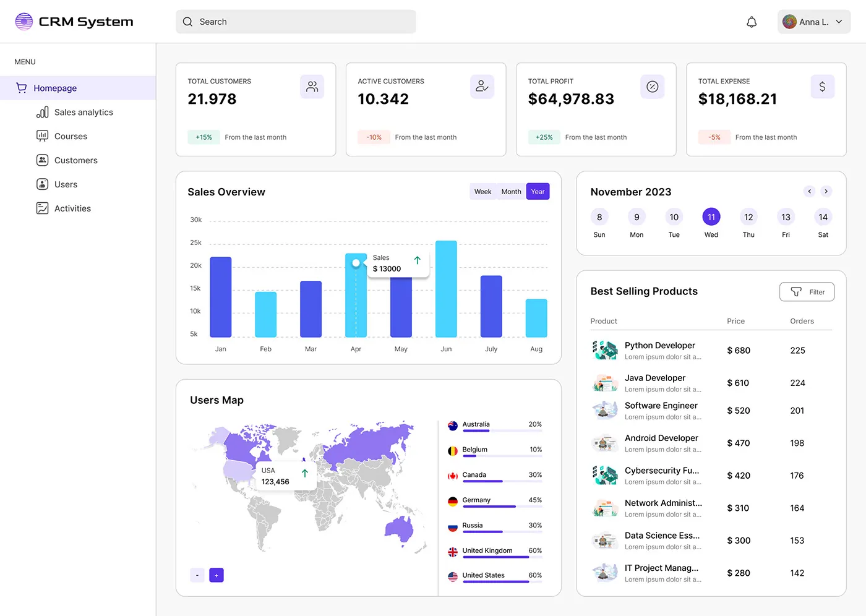Go to next week in November 2023 calendar

click(x=826, y=191)
